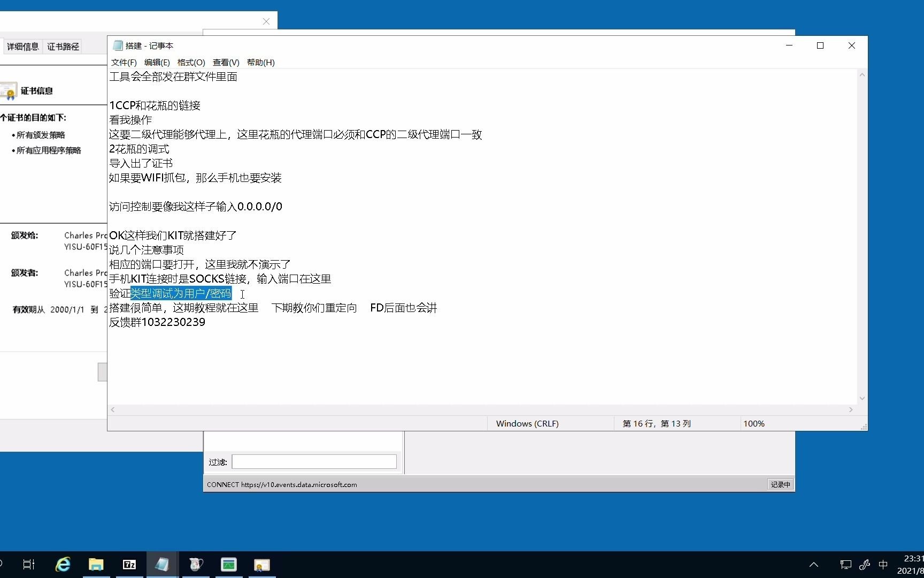Screen dimensions: 924x578
Task: Click the line '说几个注意事项'
Action: tap(147, 250)
